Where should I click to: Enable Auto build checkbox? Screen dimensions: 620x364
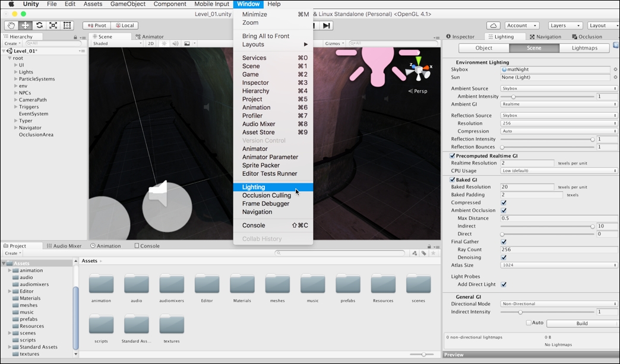tap(529, 323)
